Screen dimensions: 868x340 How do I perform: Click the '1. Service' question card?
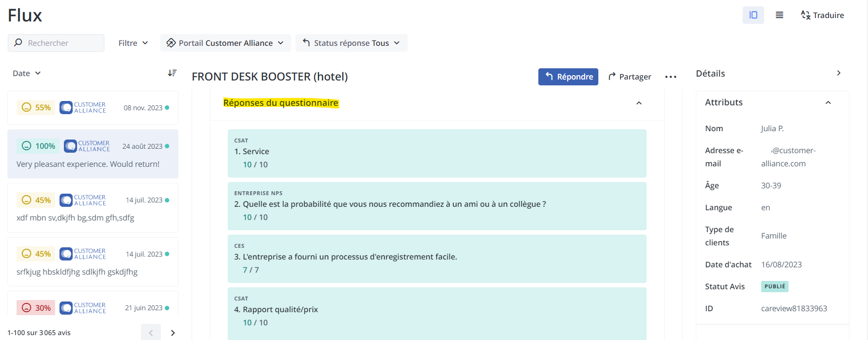click(437, 153)
